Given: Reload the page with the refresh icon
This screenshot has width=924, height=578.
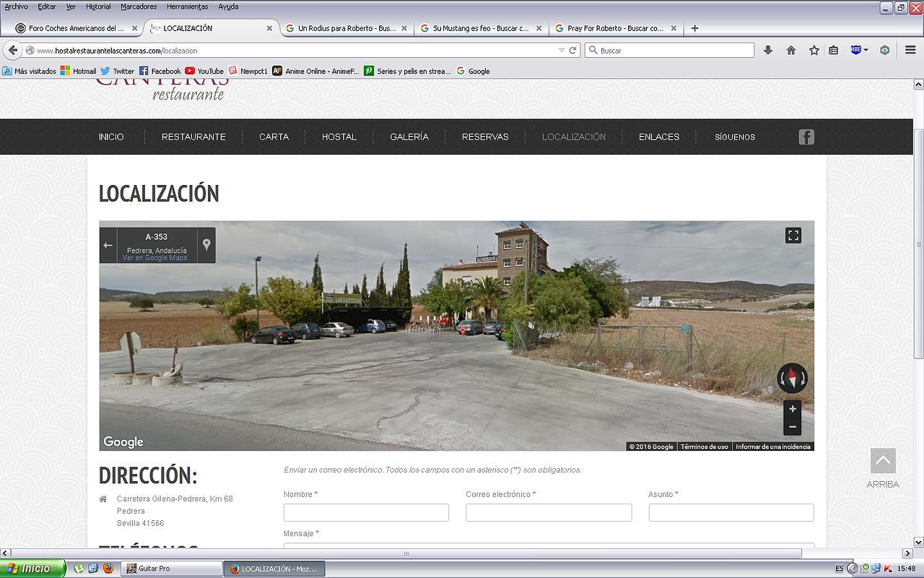Looking at the screenshot, I should point(572,51).
